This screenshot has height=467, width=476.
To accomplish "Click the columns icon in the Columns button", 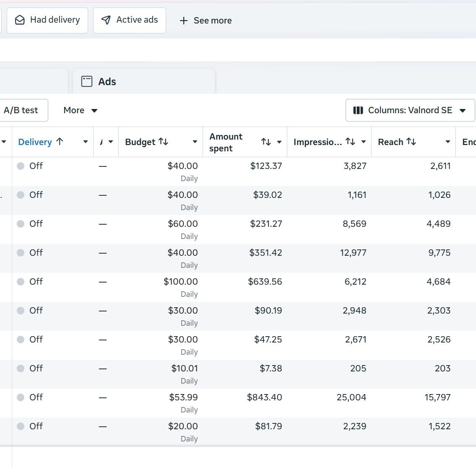I will 358,110.
